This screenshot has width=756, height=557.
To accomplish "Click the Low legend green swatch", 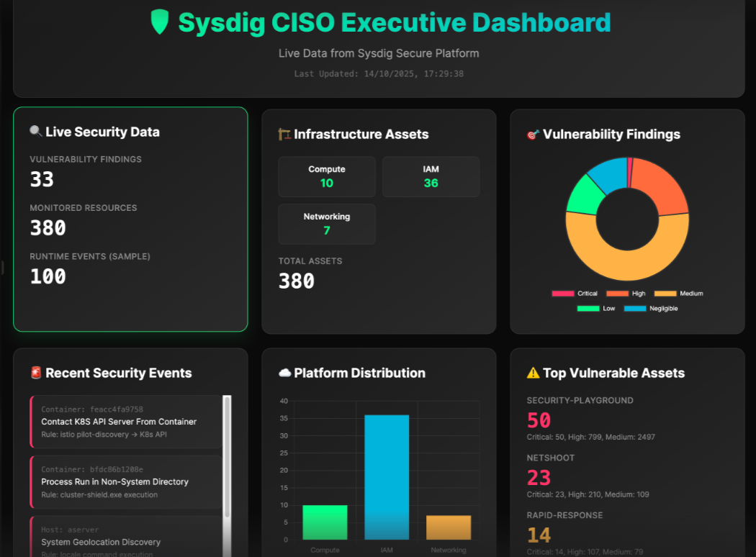I will 588,309.
